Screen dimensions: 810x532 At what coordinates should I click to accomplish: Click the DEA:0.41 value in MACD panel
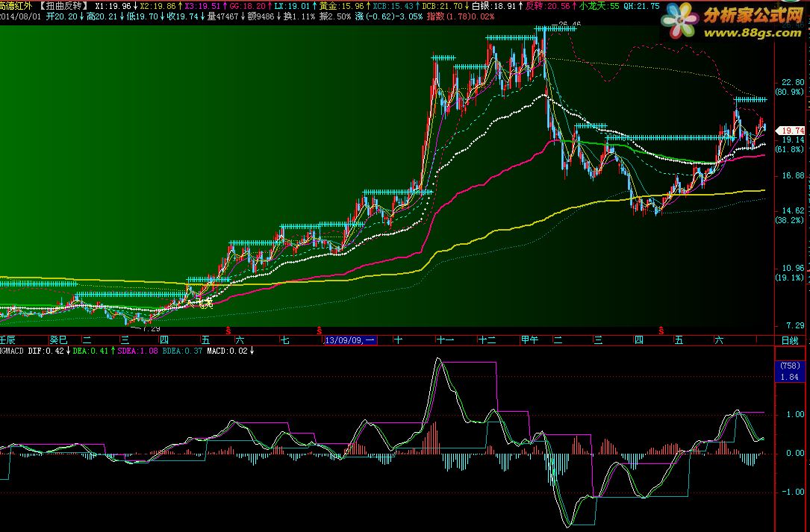click(x=90, y=351)
